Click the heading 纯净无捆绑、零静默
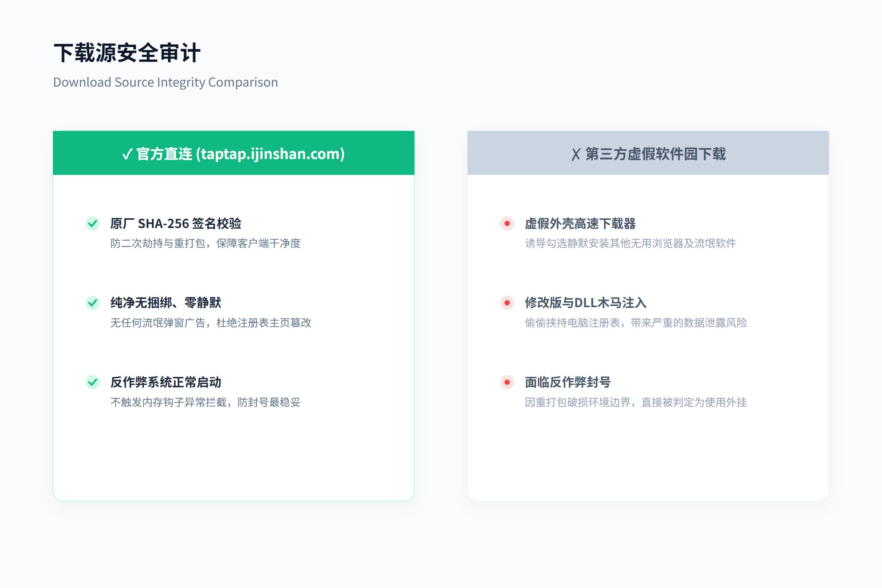The width and height of the screenshot is (882, 588). click(166, 303)
